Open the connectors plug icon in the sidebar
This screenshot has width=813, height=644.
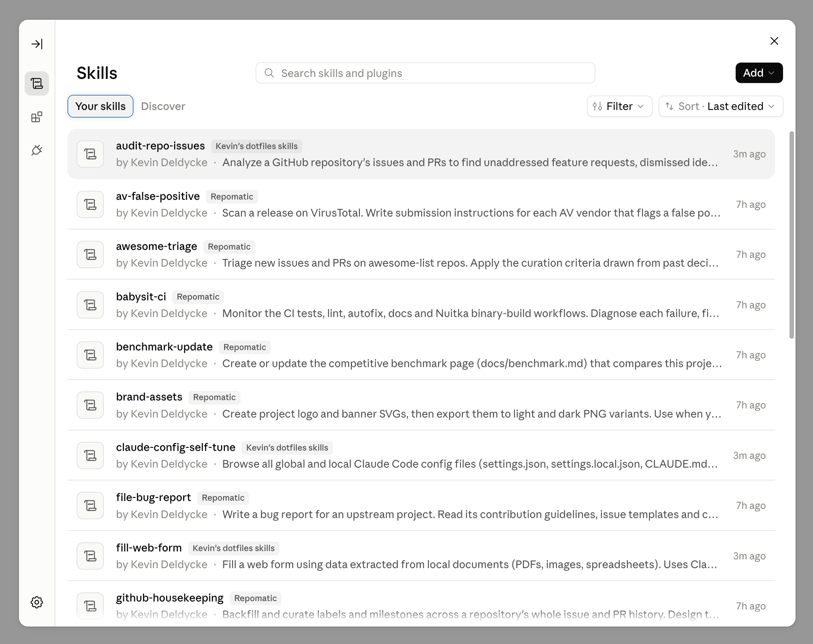[x=37, y=151]
